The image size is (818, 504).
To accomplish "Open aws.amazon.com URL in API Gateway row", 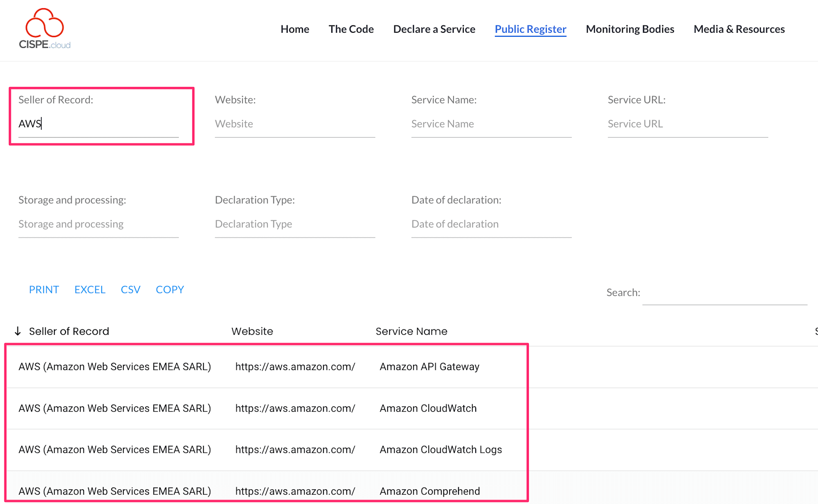I will coord(295,367).
